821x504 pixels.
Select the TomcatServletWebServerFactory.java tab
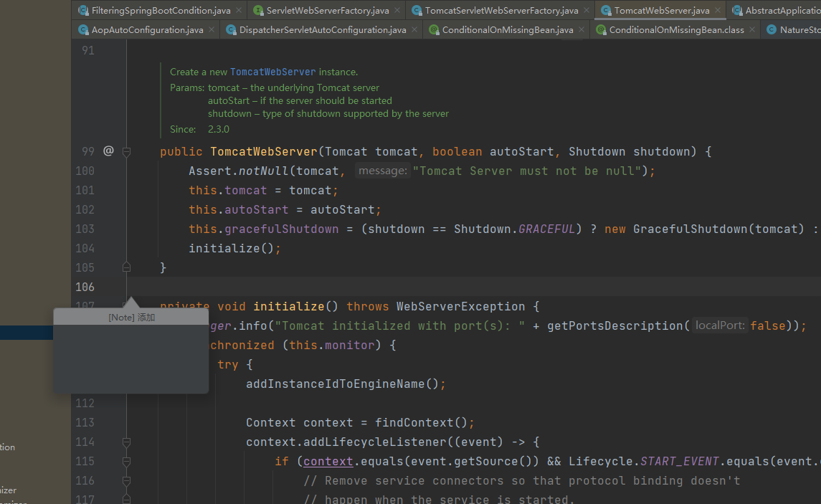click(x=501, y=11)
